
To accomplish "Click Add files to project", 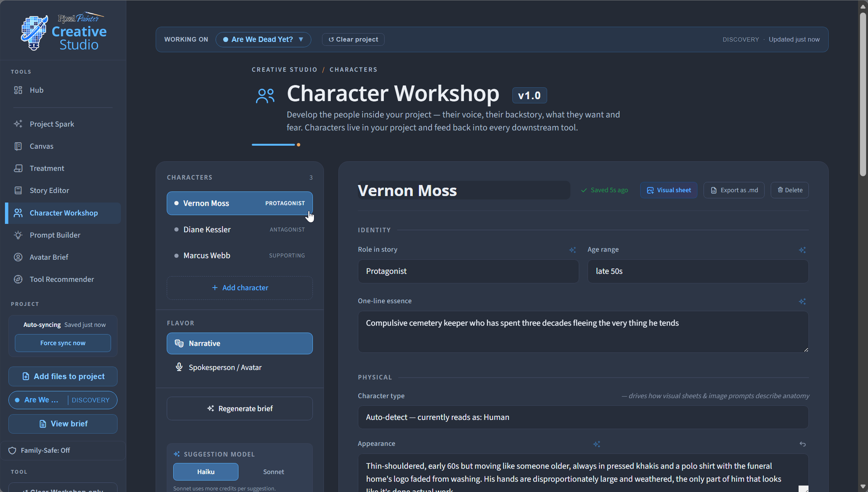I will coord(63,376).
